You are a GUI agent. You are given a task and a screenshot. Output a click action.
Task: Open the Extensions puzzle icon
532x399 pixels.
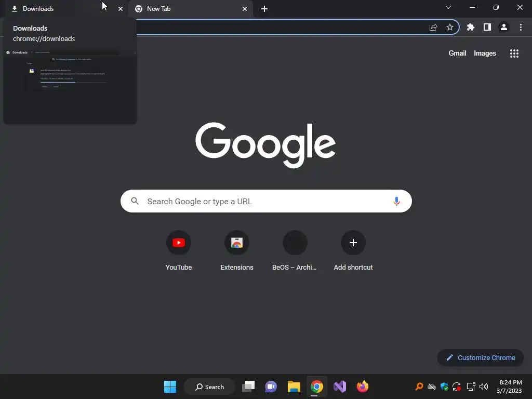(x=471, y=28)
